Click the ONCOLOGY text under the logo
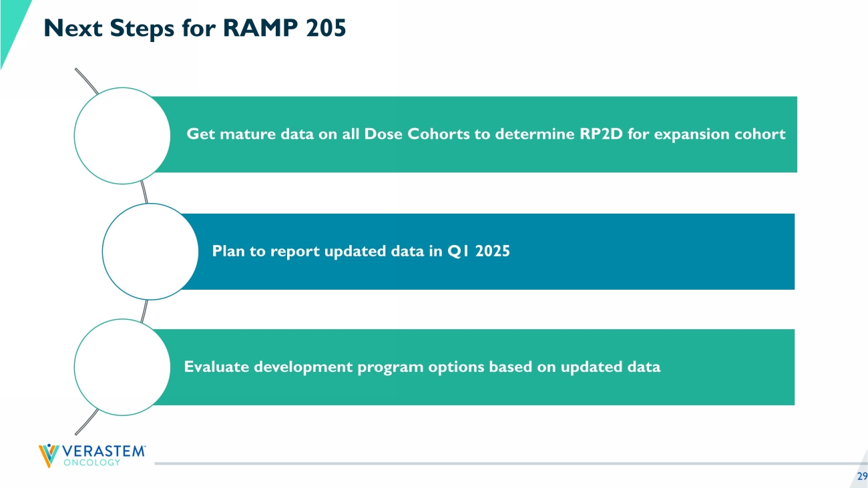 click(x=91, y=462)
